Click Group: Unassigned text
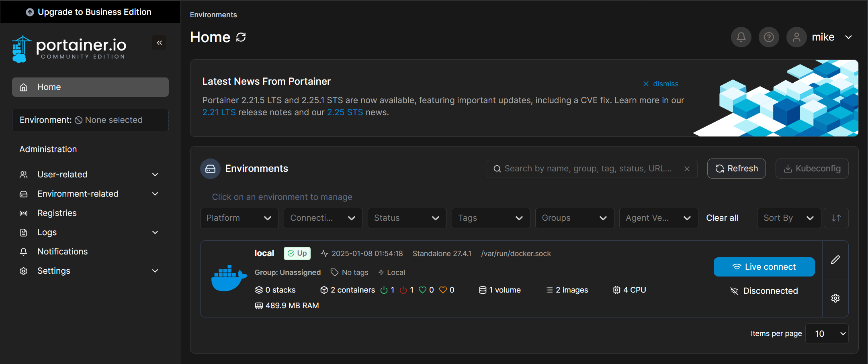 click(x=288, y=272)
